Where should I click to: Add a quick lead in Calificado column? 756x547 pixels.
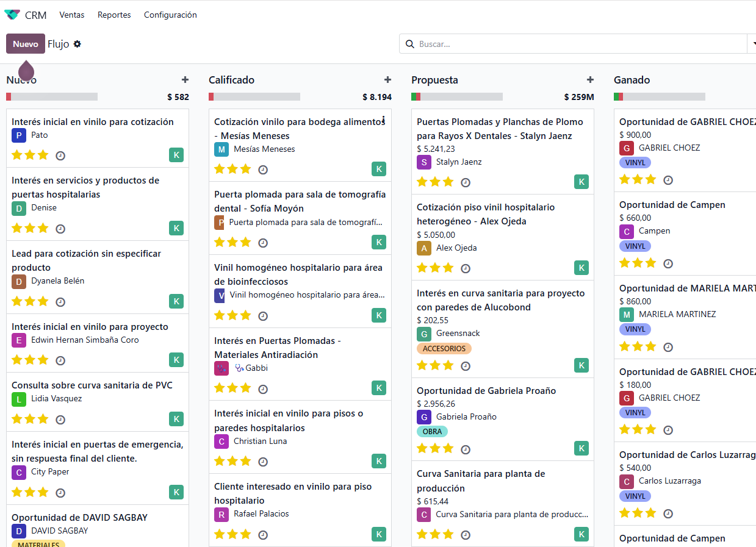(387, 80)
